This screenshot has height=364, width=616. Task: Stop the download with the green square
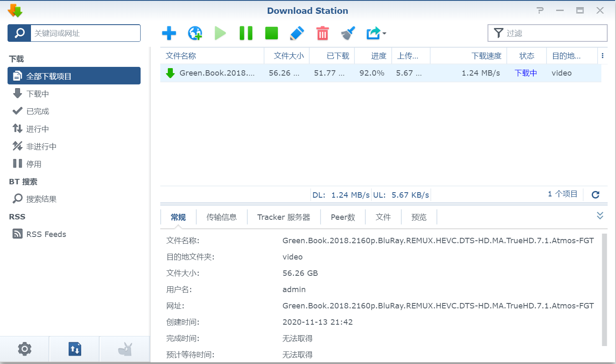click(x=272, y=33)
